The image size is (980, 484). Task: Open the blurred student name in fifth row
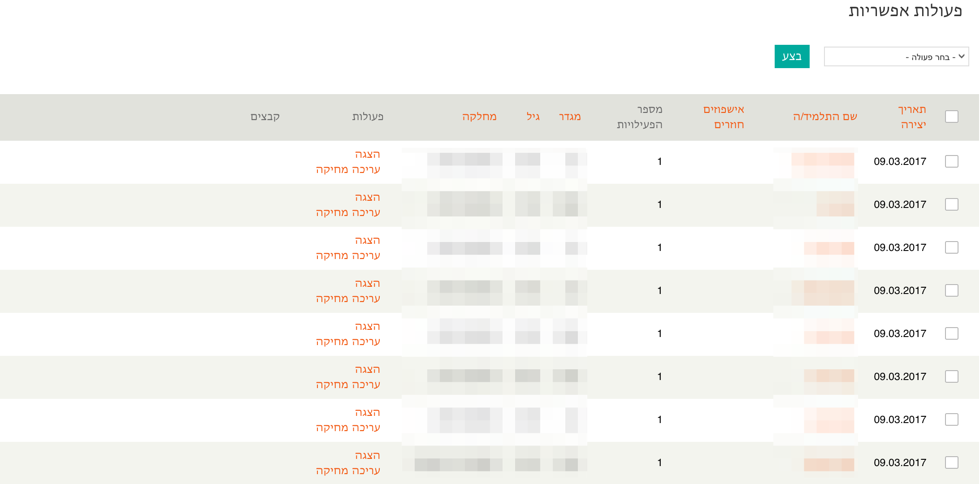[x=828, y=333]
